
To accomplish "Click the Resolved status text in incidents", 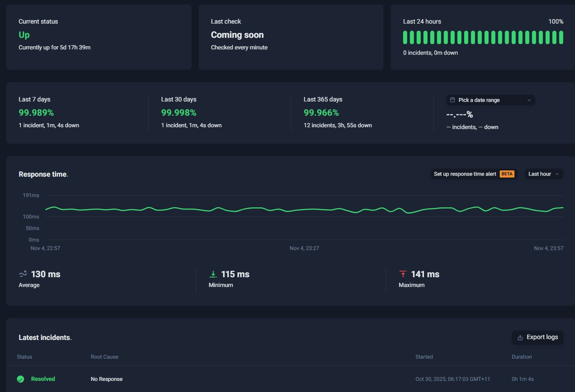I will tap(43, 379).
